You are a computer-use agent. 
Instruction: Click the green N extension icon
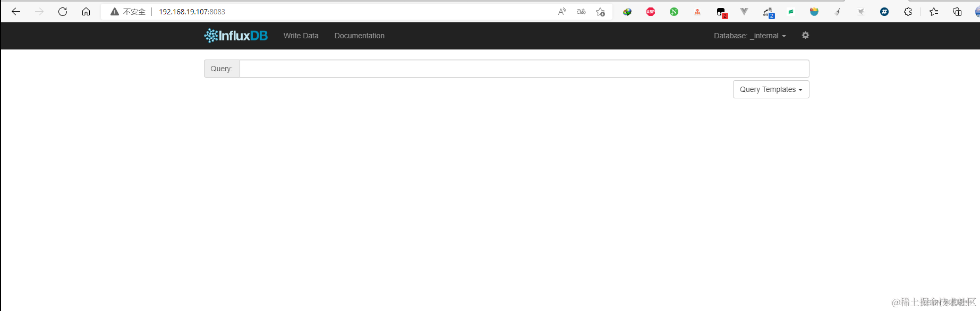coord(674,12)
